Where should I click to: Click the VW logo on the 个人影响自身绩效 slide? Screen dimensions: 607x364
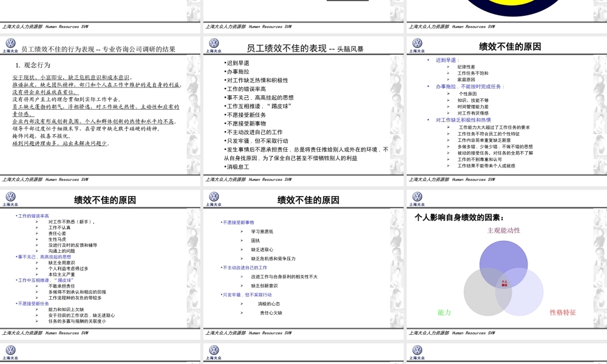[x=417, y=197]
